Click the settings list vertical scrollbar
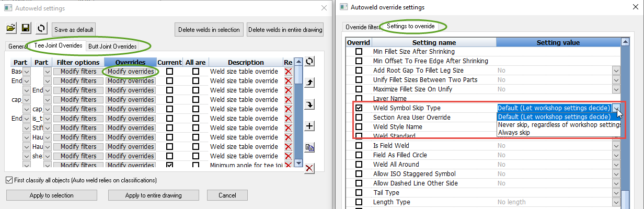 tap(625, 131)
